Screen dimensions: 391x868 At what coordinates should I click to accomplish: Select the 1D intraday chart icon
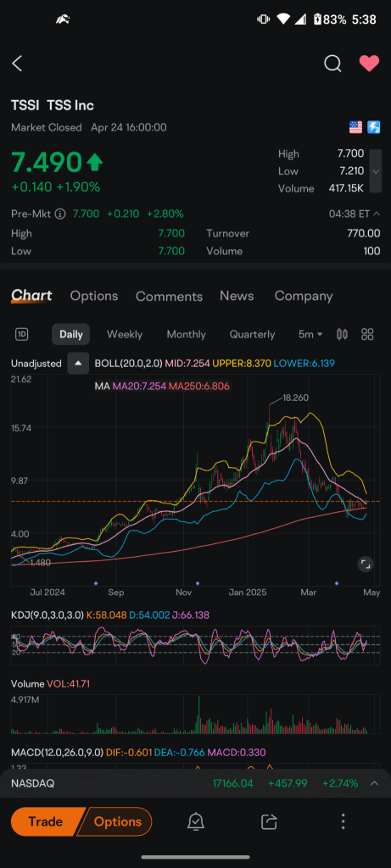22,334
